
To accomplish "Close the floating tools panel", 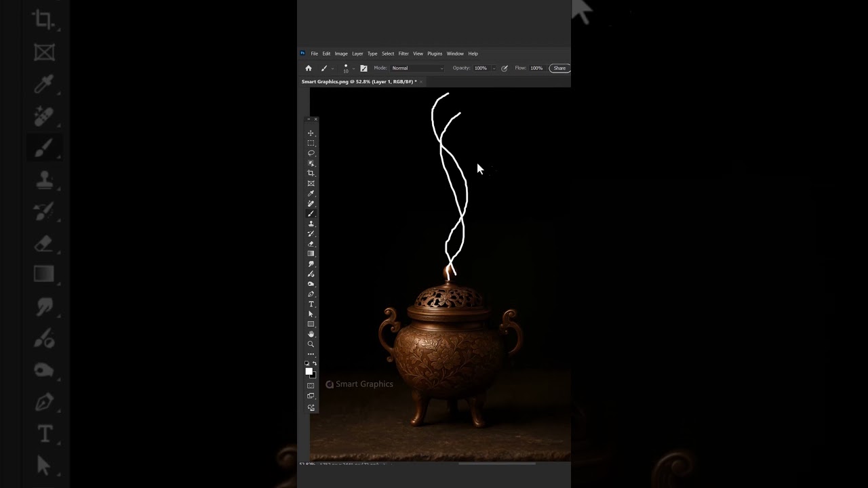I will 315,119.
